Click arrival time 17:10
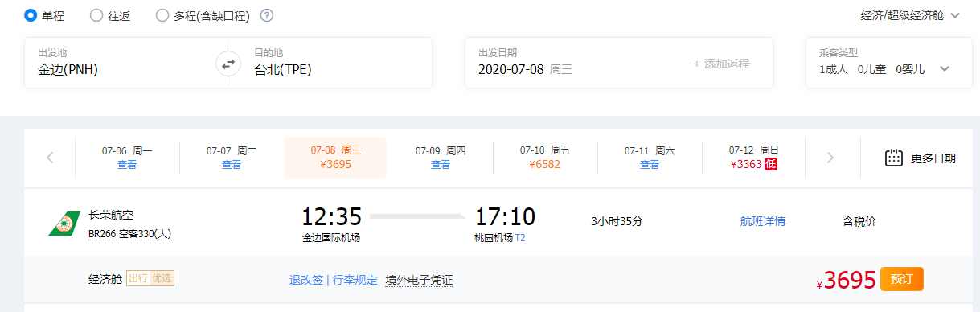Viewport: 980px width, 312px height. click(x=505, y=217)
